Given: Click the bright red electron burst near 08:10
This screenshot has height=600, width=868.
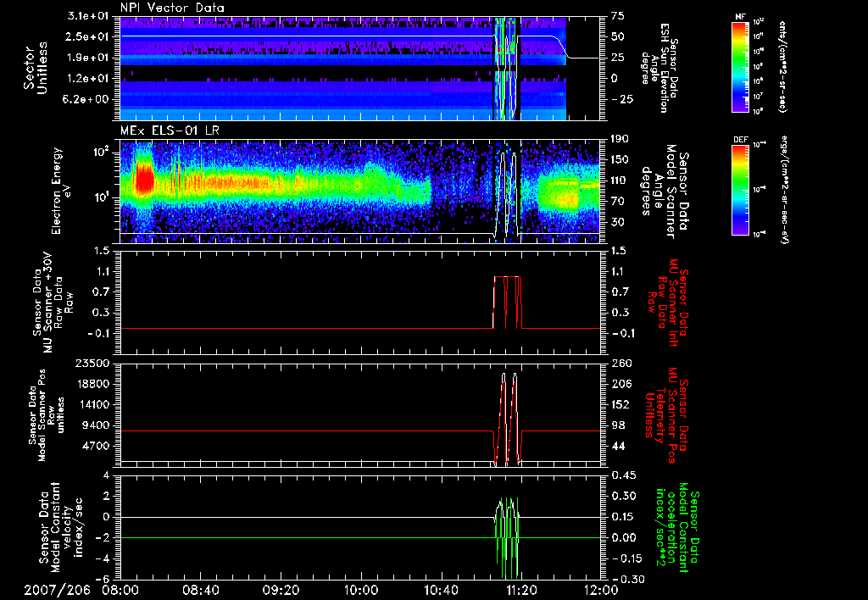Looking at the screenshot, I should [x=144, y=181].
